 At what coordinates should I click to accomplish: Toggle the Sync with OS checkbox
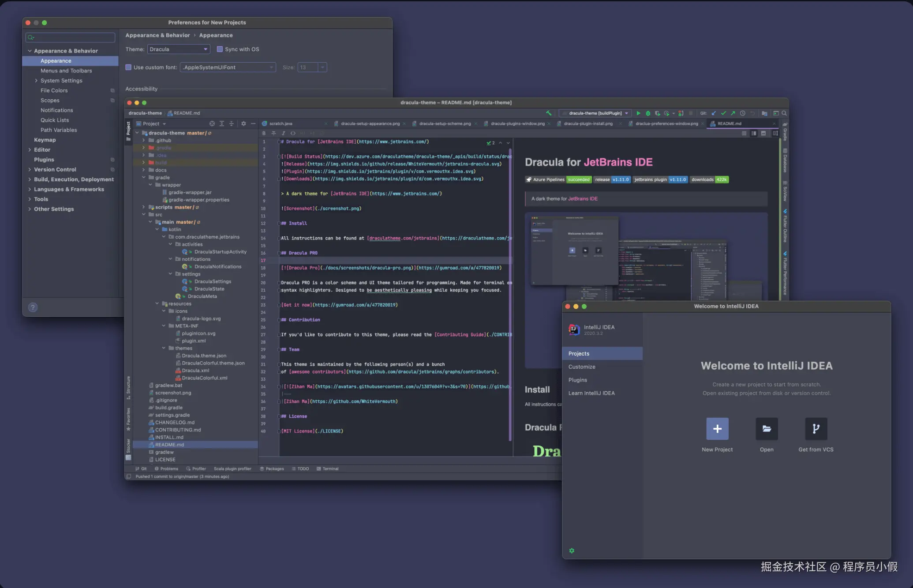[220, 49]
